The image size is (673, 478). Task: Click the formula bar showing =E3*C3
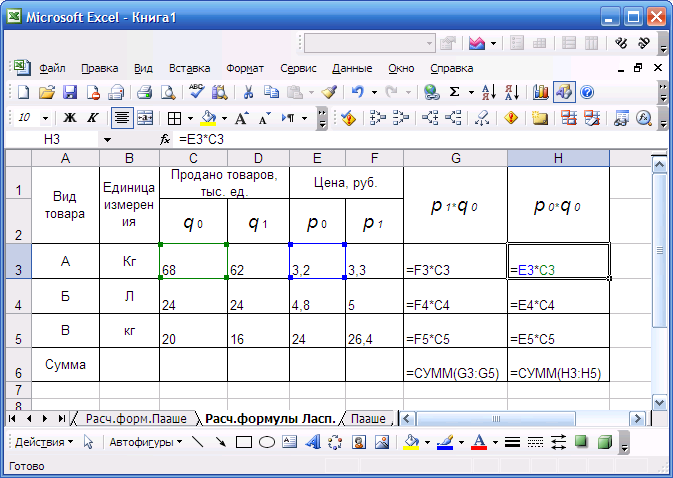(x=400, y=140)
